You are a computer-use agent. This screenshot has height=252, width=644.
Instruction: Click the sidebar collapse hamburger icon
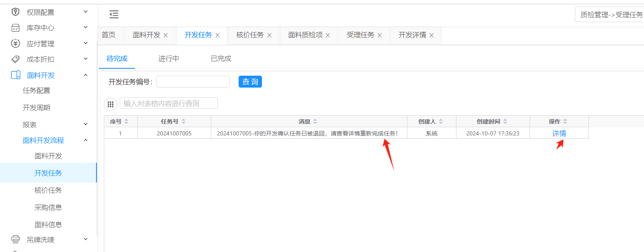pos(114,15)
